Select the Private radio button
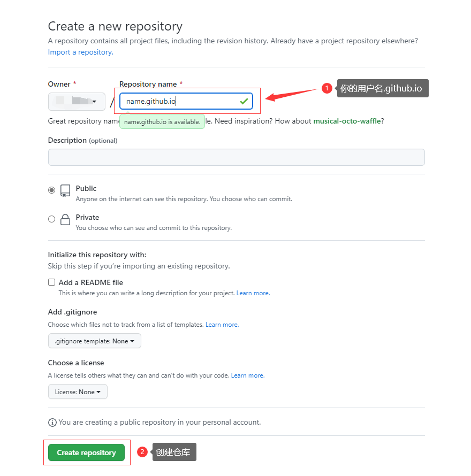The width and height of the screenshot is (471, 476). 52,219
